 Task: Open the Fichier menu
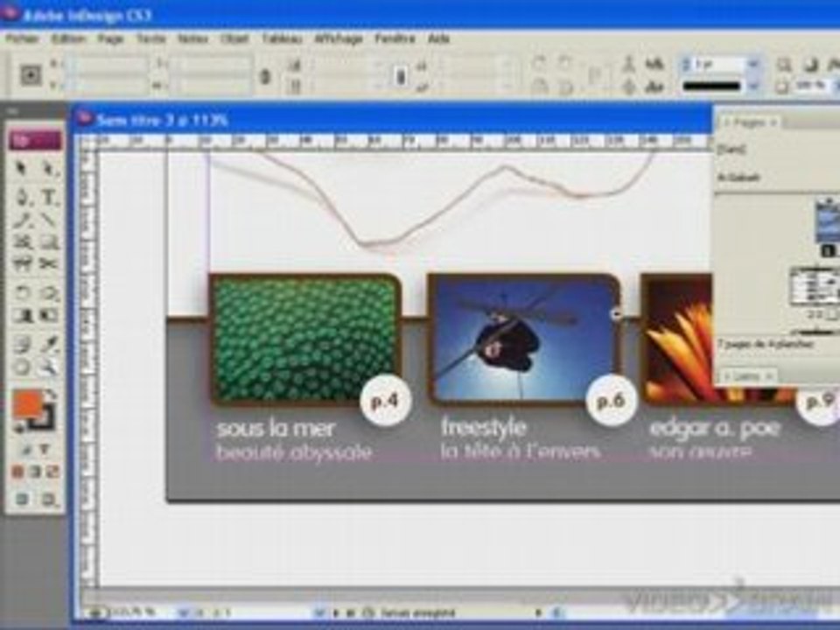22,38
